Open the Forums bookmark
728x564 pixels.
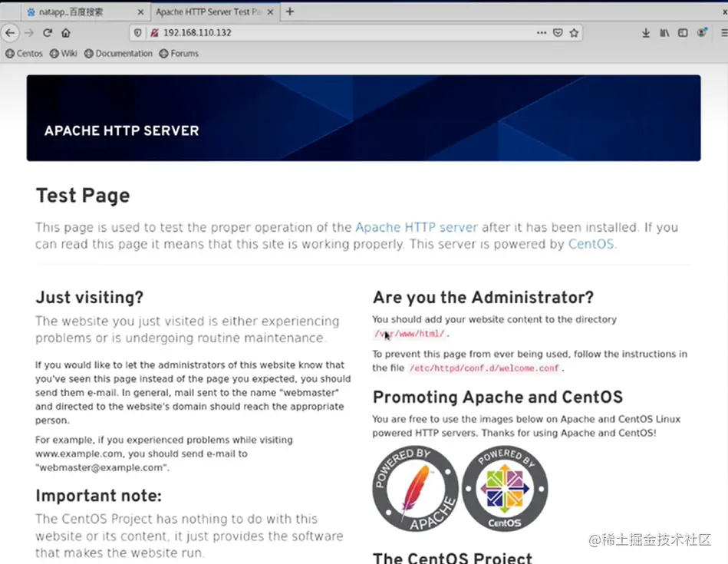coord(179,54)
